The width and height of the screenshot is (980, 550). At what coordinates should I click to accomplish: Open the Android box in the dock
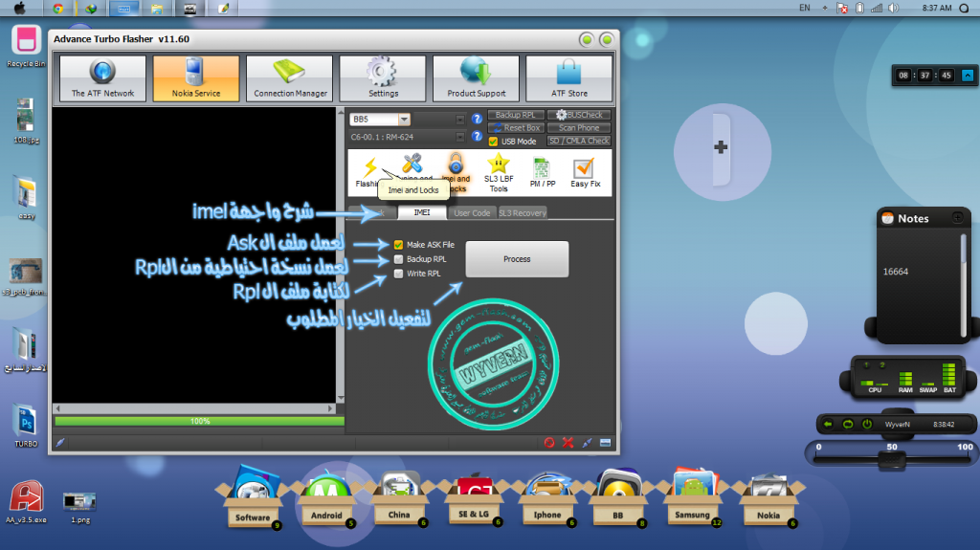coord(326,498)
